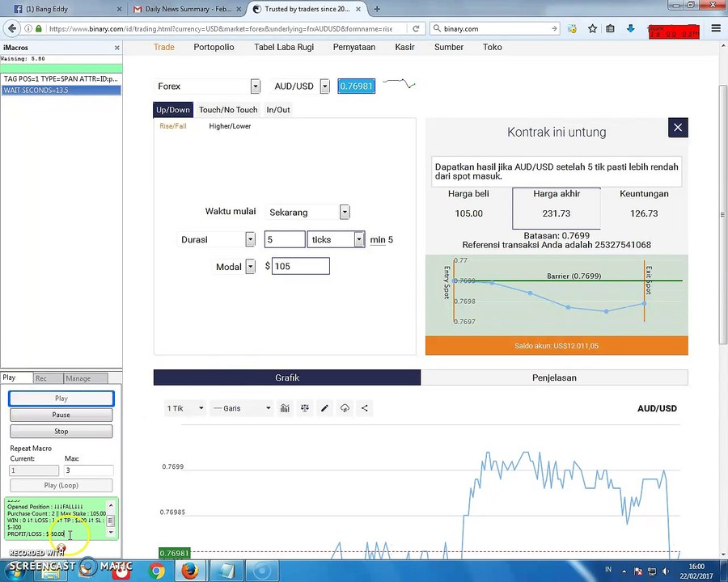Open the ticks unit dropdown
The width and height of the screenshot is (728, 582).
coord(359,239)
